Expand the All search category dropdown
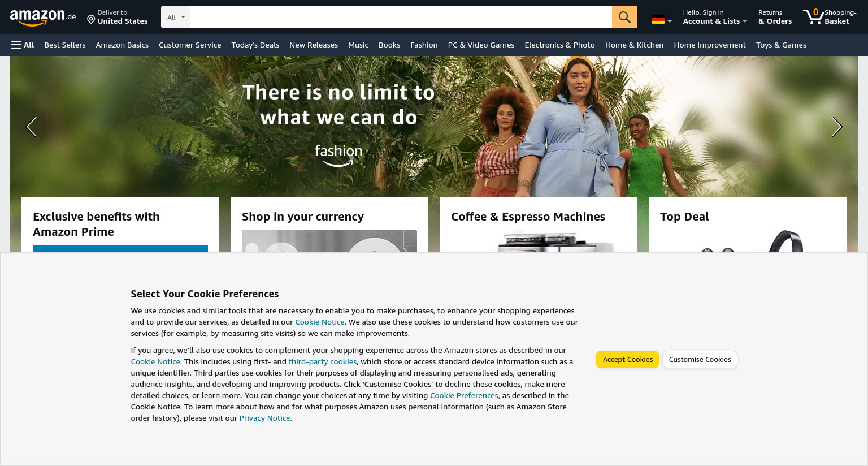This screenshot has width=868, height=466. pos(176,17)
